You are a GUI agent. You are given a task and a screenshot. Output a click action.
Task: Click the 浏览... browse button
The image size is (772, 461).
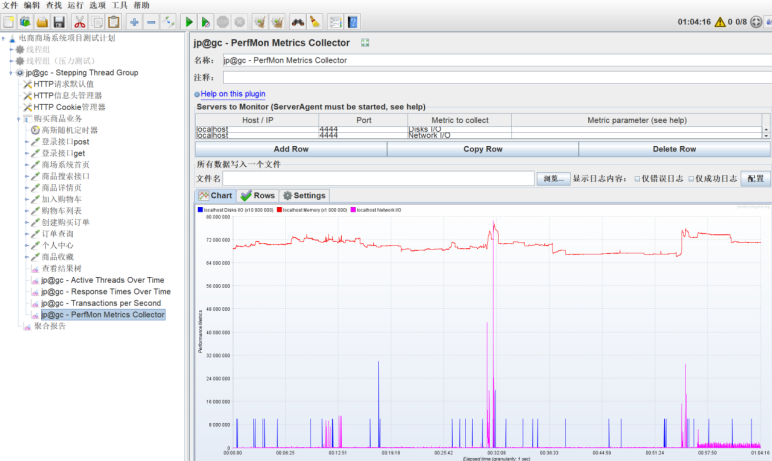pyautogui.click(x=553, y=179)
